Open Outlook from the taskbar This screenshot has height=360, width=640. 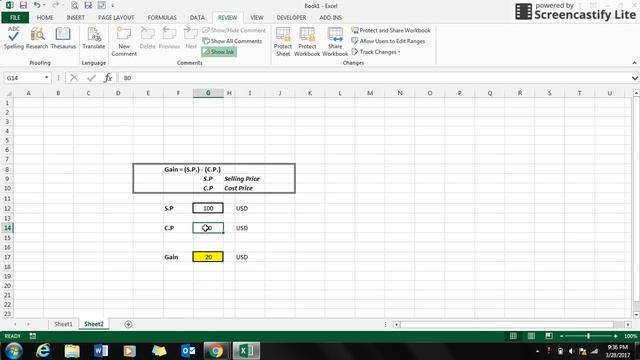point(188,351)
